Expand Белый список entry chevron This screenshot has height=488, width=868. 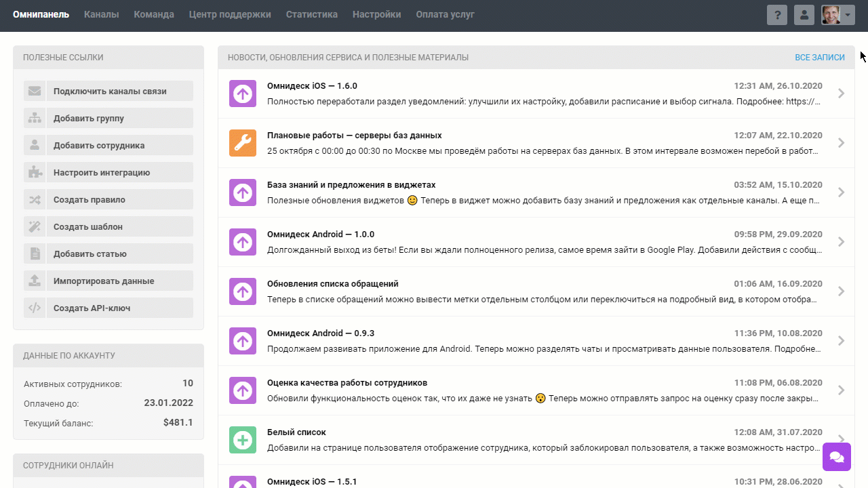point(841,440)
